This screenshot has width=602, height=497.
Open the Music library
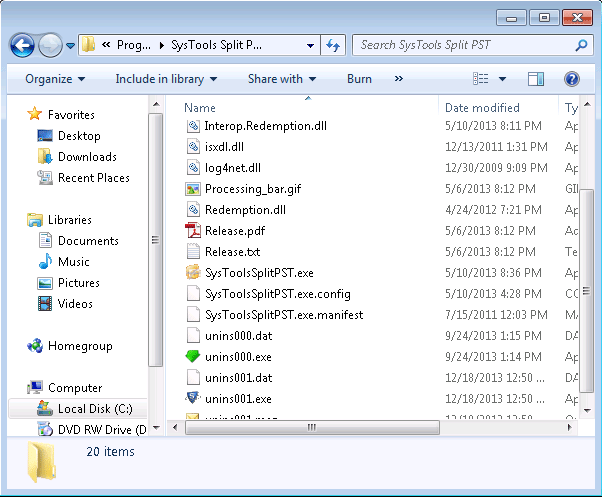point(74,262)
